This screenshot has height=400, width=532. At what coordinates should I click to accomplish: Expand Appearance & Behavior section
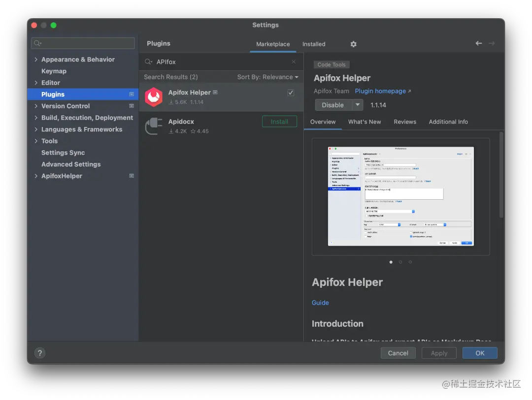tap(36, 60)
